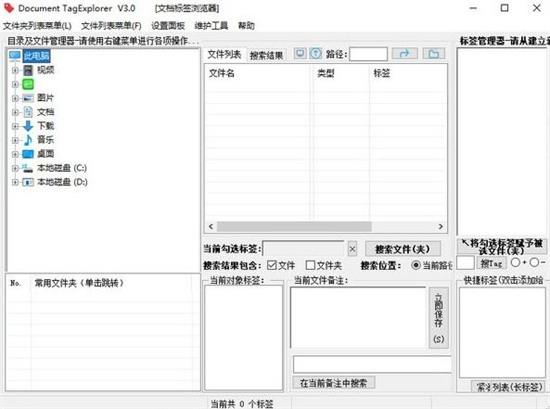
Task: Select the unlabeled green folder icon in tree
Action: (x=28, y=84)
